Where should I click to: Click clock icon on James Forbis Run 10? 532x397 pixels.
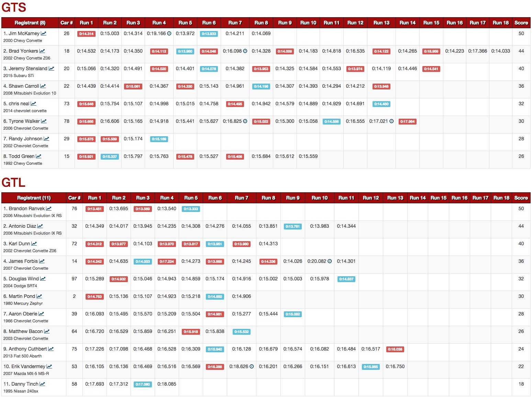[x=330, y=261]
